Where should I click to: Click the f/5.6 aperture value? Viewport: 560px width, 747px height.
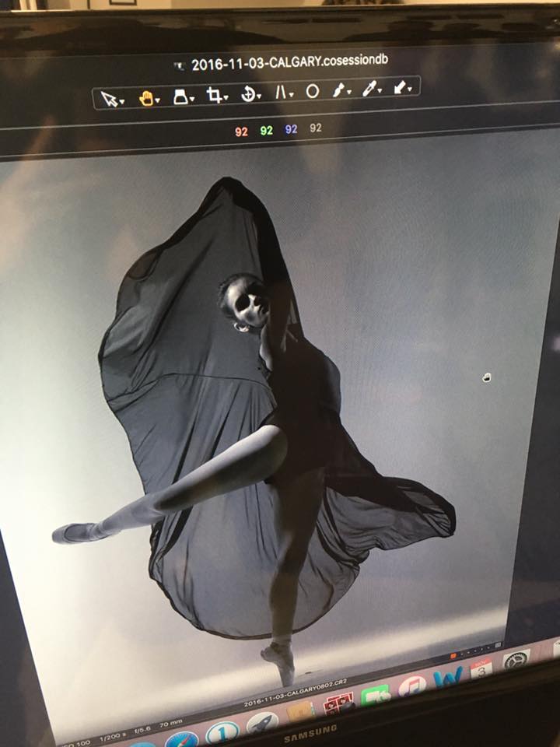pos(143,730)
